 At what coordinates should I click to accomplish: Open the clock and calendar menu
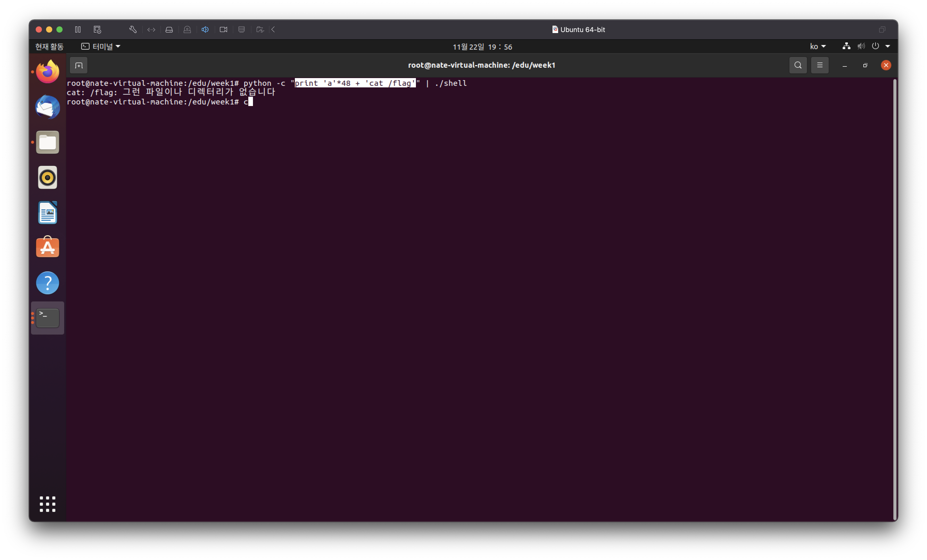coord(482,47)
